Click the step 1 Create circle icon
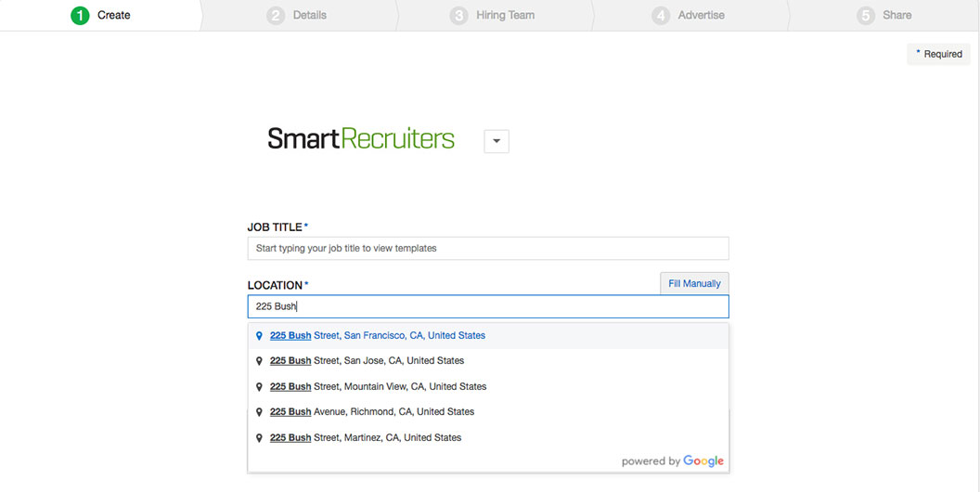The width and height of the screenshot is (980, 492). point(81,16)
